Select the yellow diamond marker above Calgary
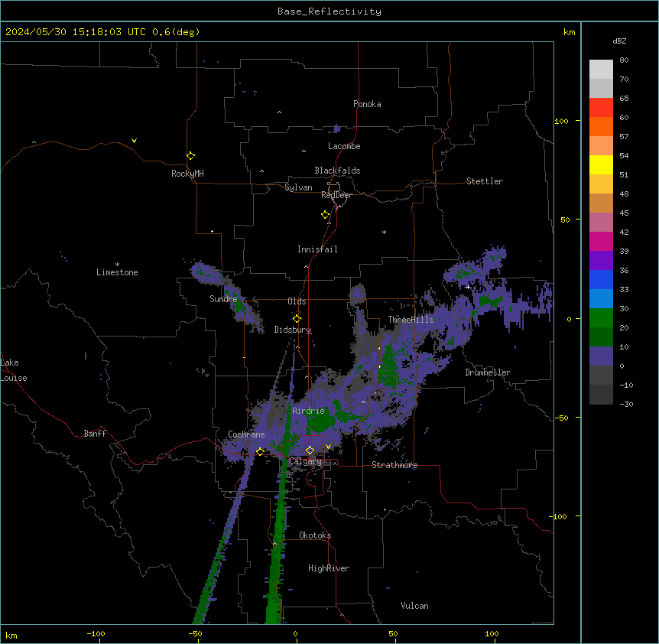659x644 pixels. tap(310, 450)
